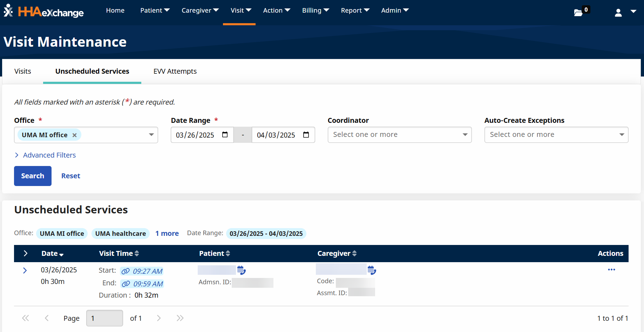The width and height of the screenshot is (644, 332).
Task: Open the row actions menu with three dots
Action: pos(612,270)
